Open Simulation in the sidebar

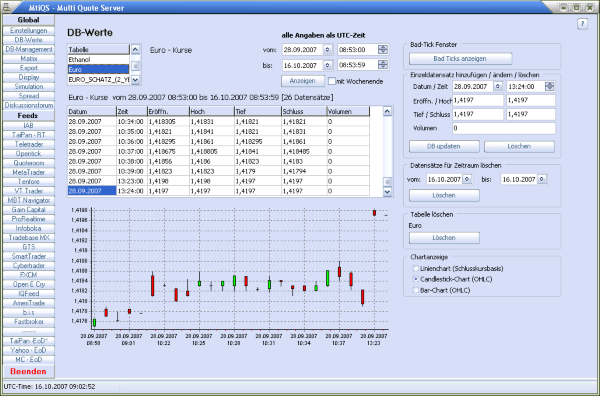(29, 86)
